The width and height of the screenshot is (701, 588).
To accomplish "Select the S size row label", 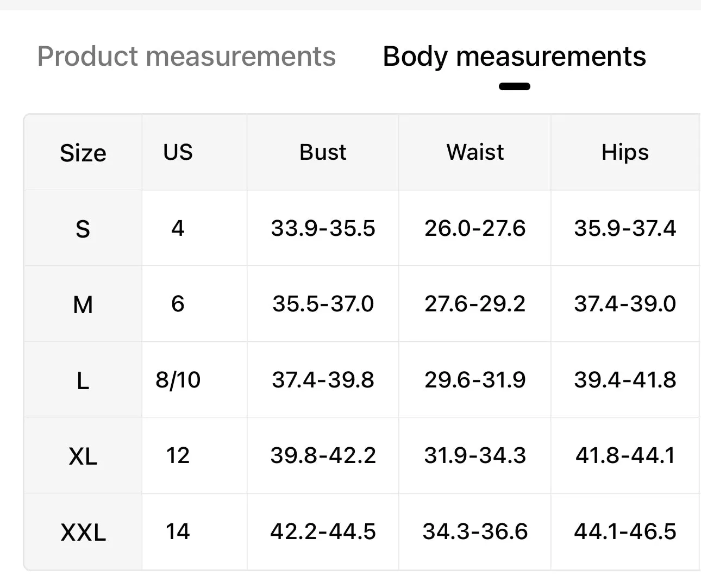I will (83, 229).
